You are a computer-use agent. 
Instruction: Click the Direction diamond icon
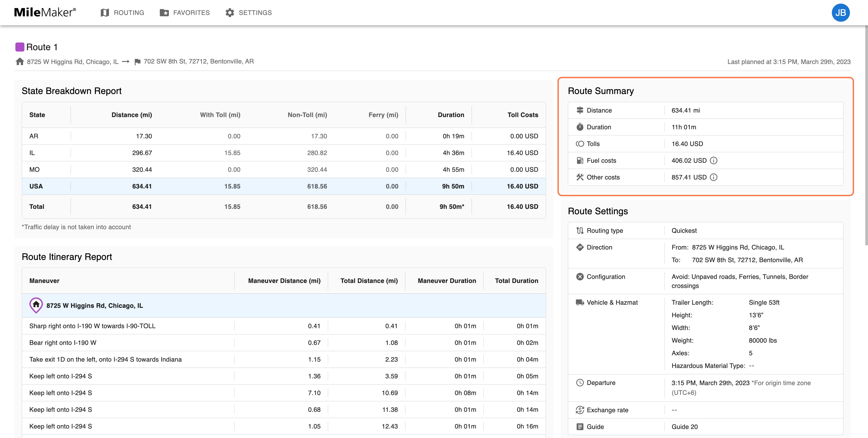580,247
